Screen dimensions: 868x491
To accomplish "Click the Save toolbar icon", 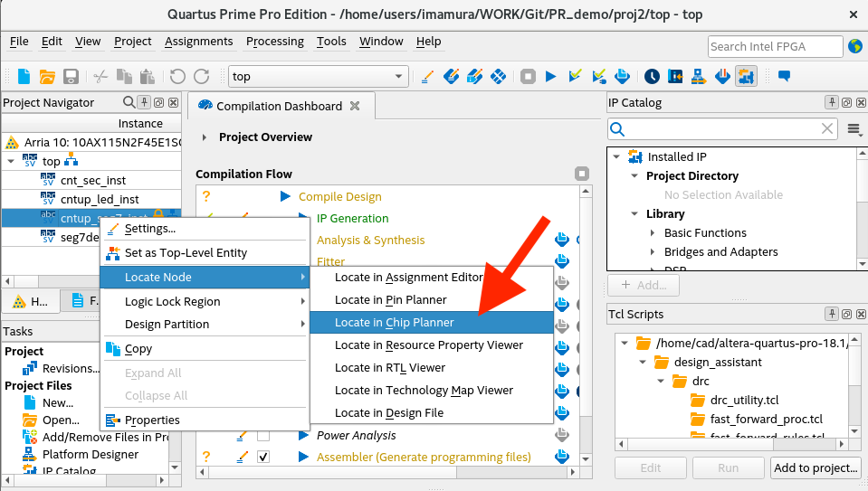I will coord(71,76).
